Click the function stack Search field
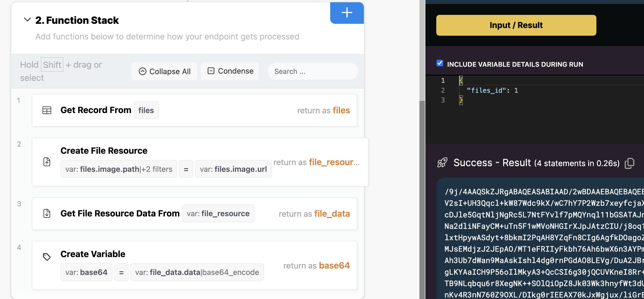644x299 pixels. (x=313, y=71)
